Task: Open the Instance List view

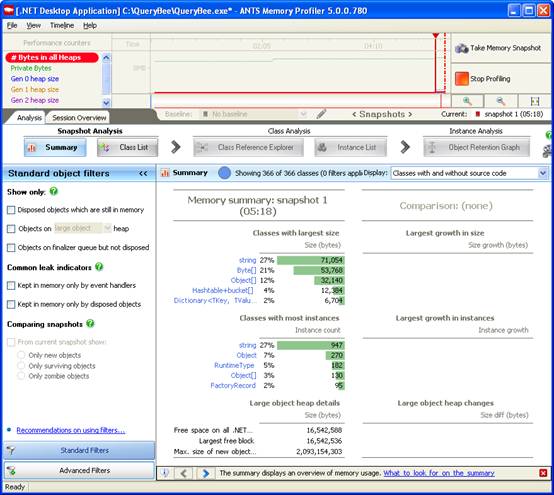Action: click(350, 147)
